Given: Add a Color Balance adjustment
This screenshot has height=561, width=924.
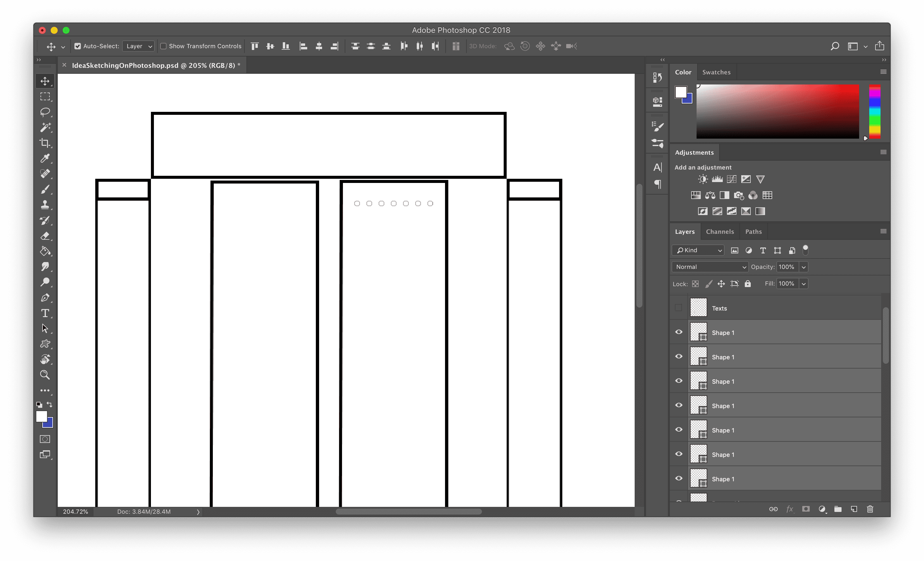Looking at the screenshot, I should (710, 195).
